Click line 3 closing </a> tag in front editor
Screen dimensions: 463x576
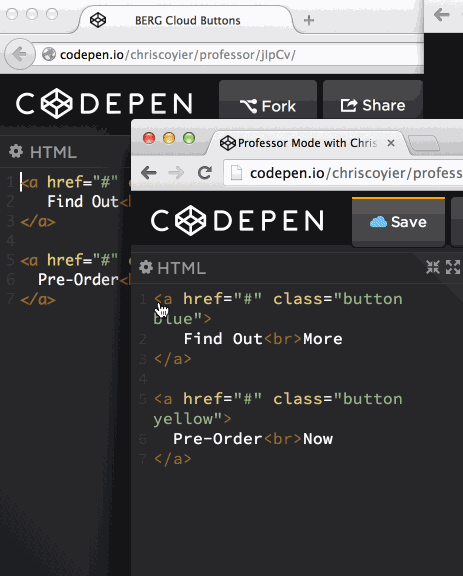pyautogui.click(x=172, y=359)
